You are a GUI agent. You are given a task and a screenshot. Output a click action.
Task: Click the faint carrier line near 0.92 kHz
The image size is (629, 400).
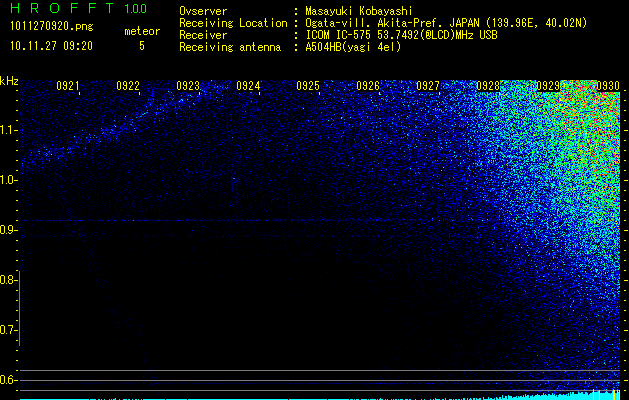point(257,220)
